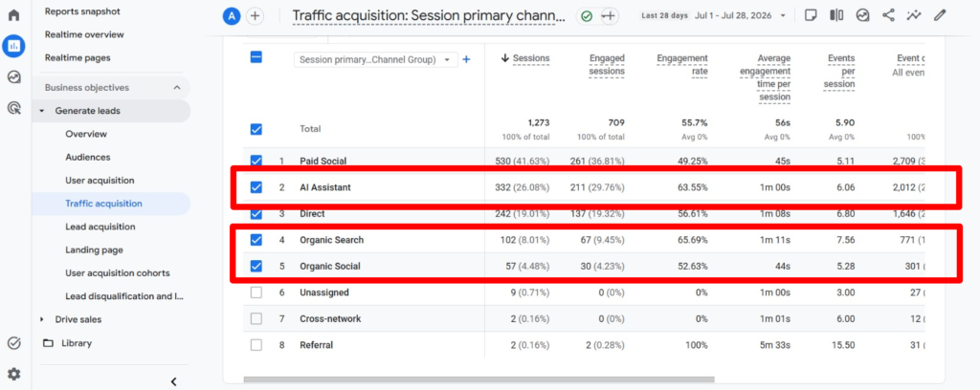Open the Advertising icon in the left rail
This screenshot has height=390, width=980.
13,108
